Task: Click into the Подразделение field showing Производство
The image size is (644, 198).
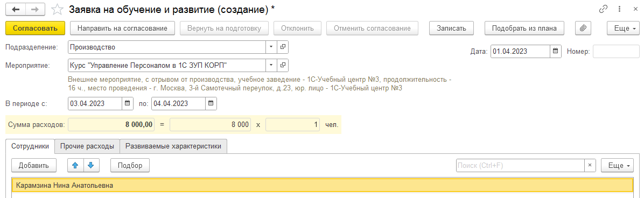Action: coord(166,47)
